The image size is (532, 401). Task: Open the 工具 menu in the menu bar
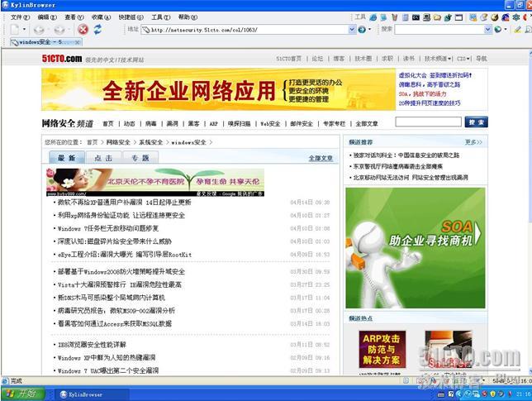point(160,17)
